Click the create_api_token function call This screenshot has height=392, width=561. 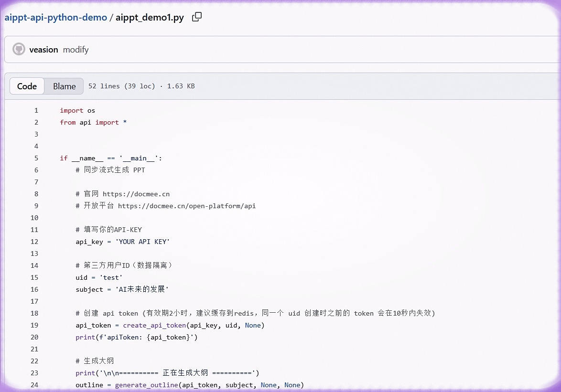coord(154,325)
